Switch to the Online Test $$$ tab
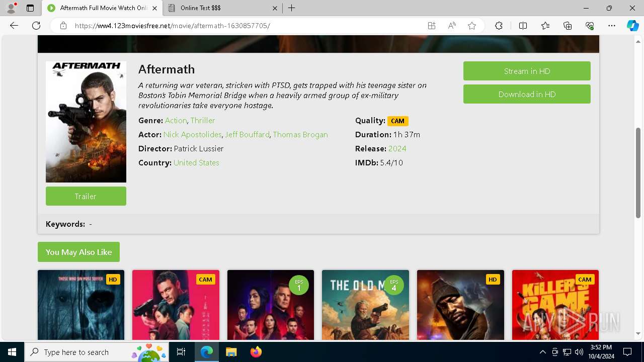 222,8
